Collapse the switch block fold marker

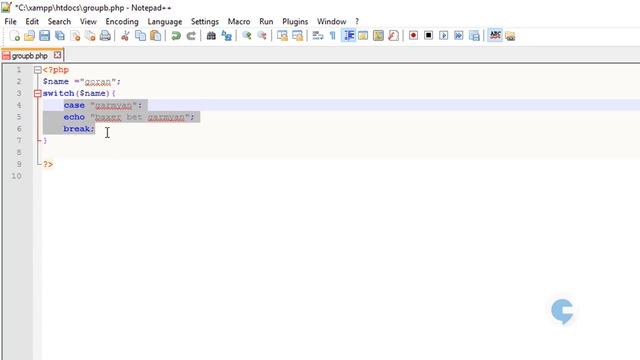click(38, 93)
